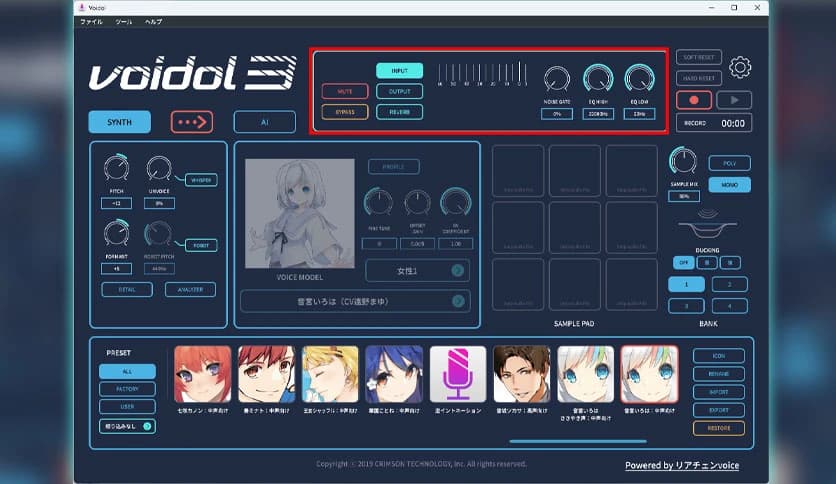
Task: Open the 音宮いろは voice model dropdown
Action: pyautogui.click(x=356, y=301)
